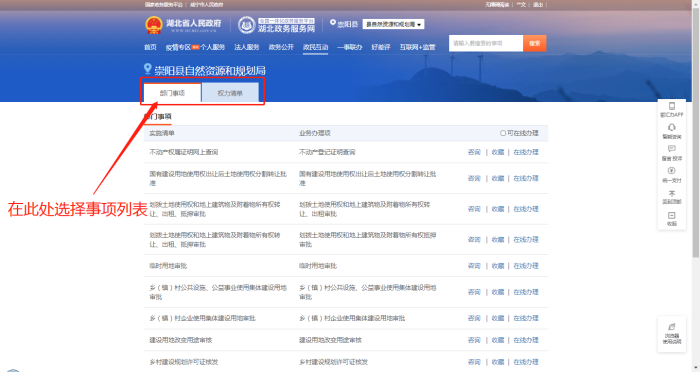Click the 业务办理项 column header
Screen dimensions: 700x372
coord(315,133)
